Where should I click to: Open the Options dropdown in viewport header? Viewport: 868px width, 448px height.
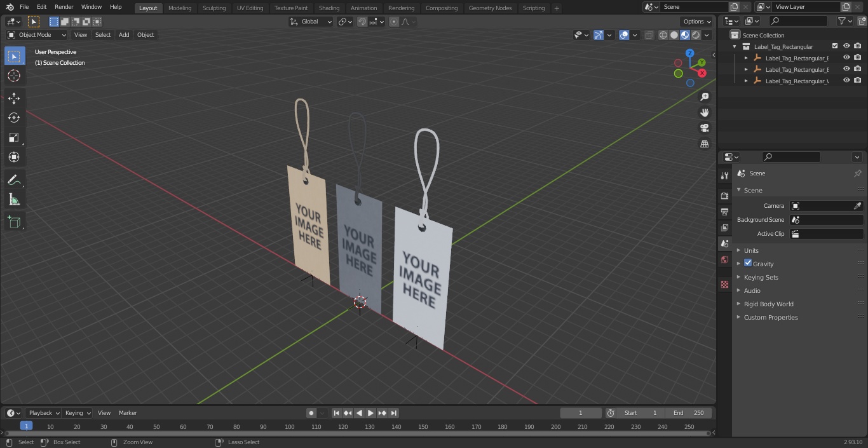(697, 22)
